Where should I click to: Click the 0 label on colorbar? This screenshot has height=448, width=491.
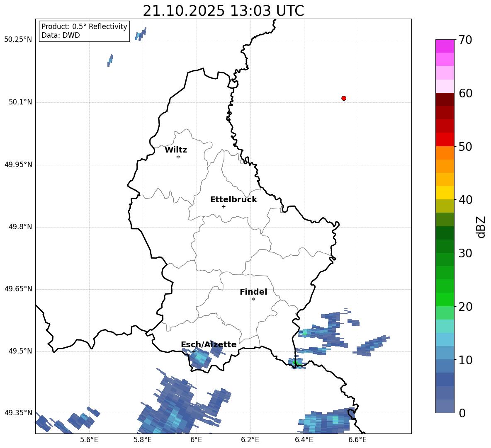pos(462,413)
